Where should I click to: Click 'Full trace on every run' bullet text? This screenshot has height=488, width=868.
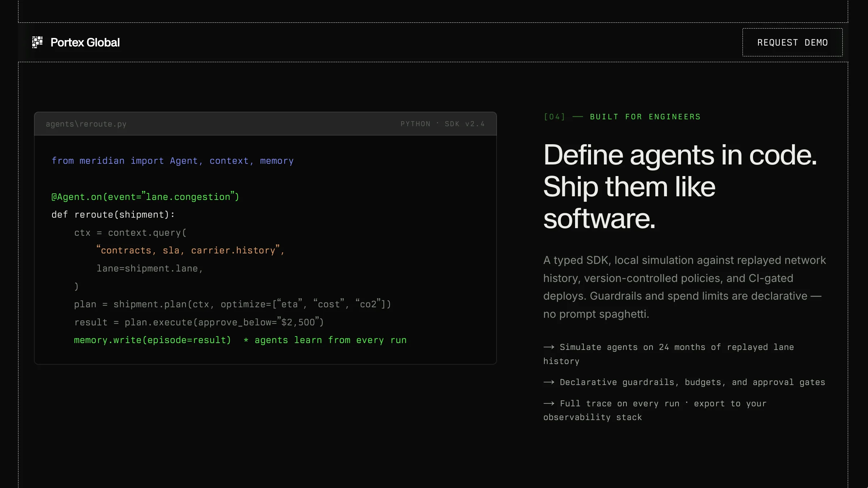coord(655,410)
